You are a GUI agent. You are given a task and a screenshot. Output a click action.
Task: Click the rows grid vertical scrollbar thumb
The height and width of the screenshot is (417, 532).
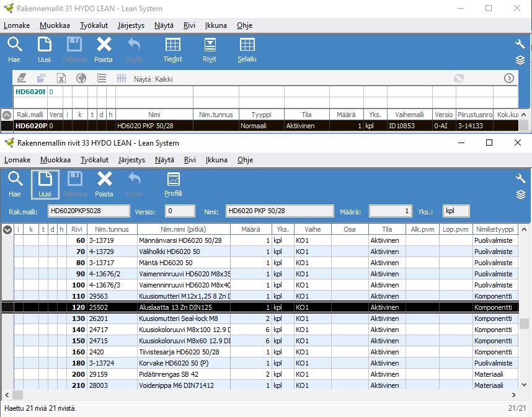click(524, 323)
